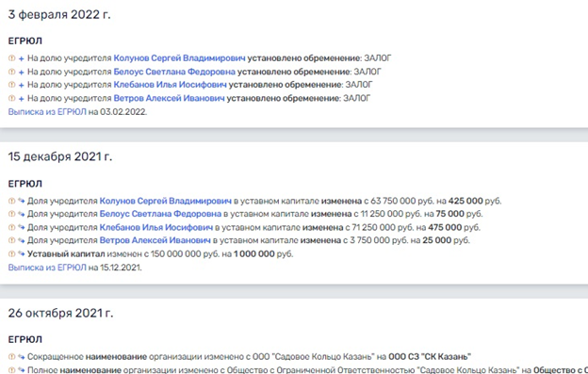This screenshot has height=374, width=588.
Task: Click ЕГРЮЛ heading under 26 октября 2021
Action: pos(25,339)
